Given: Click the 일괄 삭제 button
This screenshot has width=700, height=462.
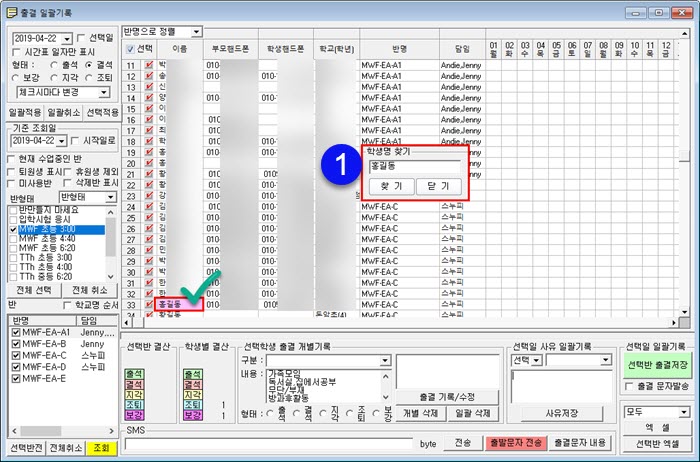Looking at the screenshot, I should 473,413.
